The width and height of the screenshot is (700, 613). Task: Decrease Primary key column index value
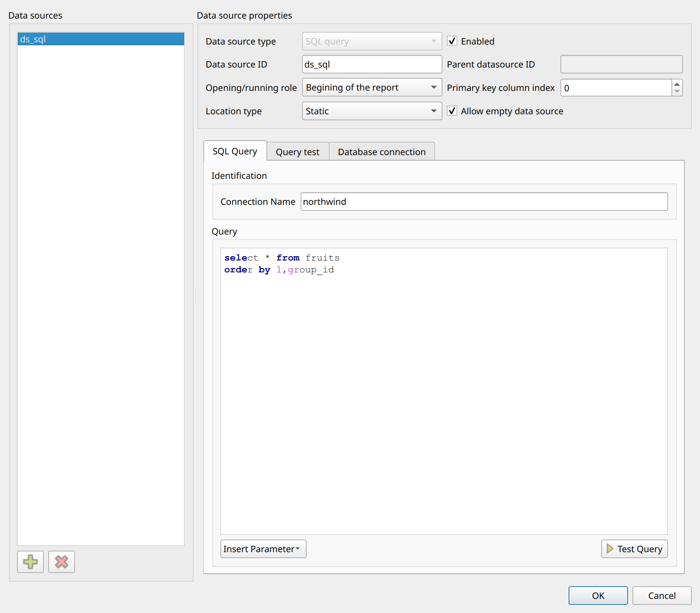pyautogui.click(x=677, y=92)
